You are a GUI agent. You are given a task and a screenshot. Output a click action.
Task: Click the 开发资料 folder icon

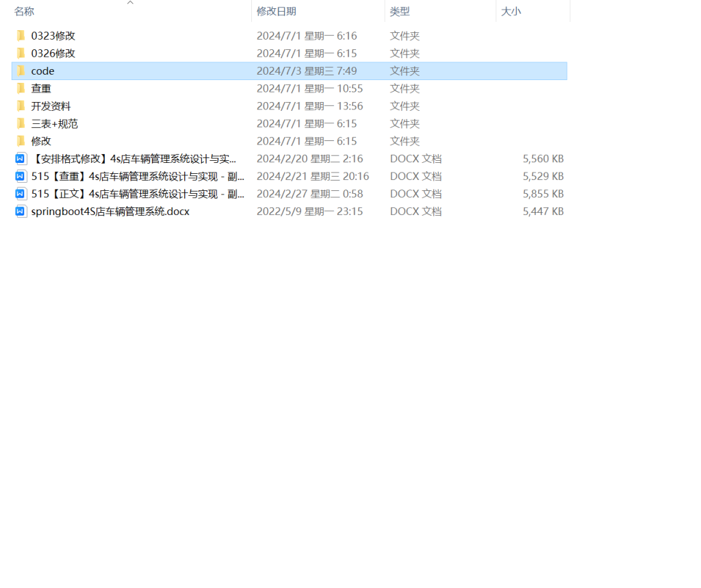[x=21, y=106]
